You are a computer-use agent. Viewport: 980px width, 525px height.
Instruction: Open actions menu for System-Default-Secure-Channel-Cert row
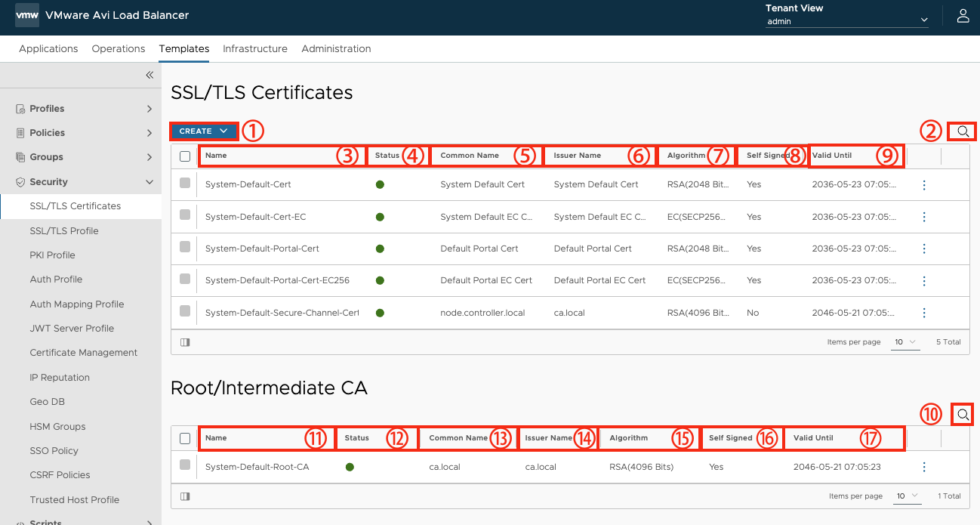tap(924, 313)
